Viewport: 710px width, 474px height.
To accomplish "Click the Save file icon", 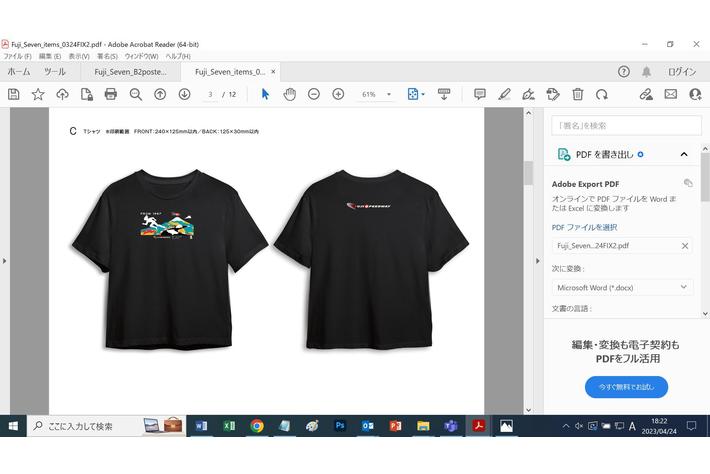I will pyautogui.click(x=14, y=94).
